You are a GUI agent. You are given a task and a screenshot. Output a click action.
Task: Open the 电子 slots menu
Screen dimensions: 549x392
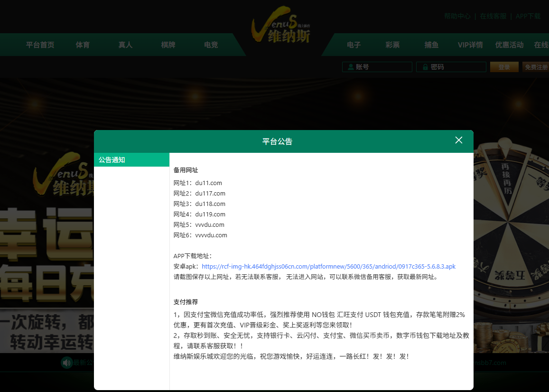[353, 44]
